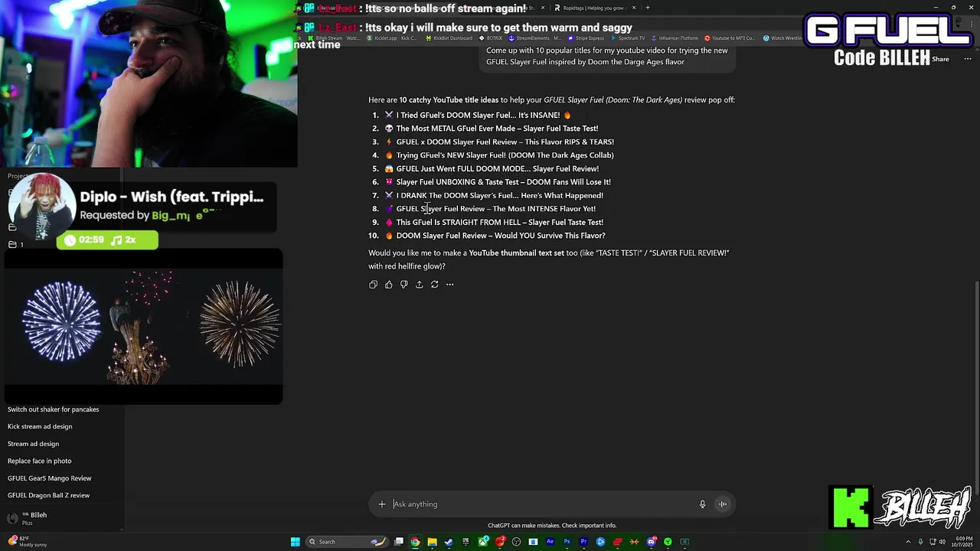Click title 'DOOM Slayer Fuel Review – Would YOU Survive'
The image size is (980, 551).
pos(501,236)
